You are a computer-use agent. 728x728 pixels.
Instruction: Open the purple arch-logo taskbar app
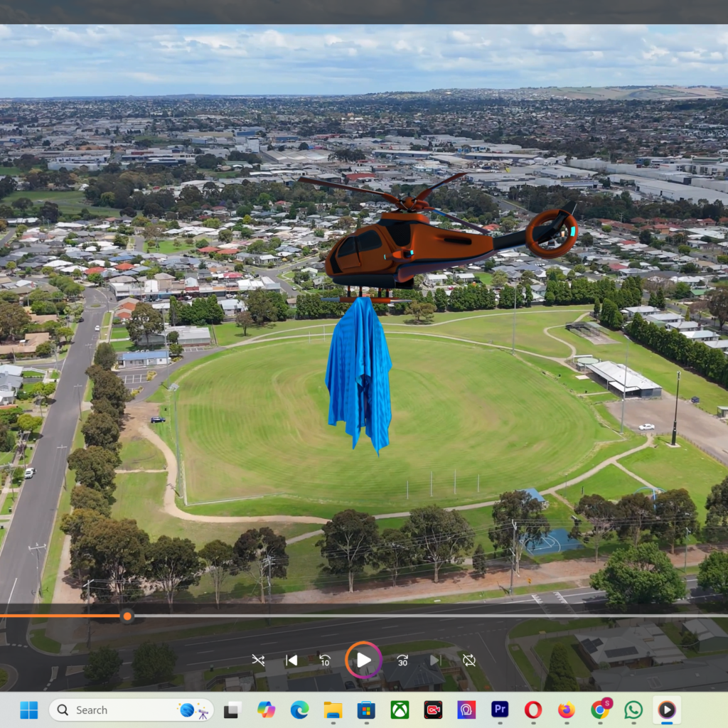point(466,710)
